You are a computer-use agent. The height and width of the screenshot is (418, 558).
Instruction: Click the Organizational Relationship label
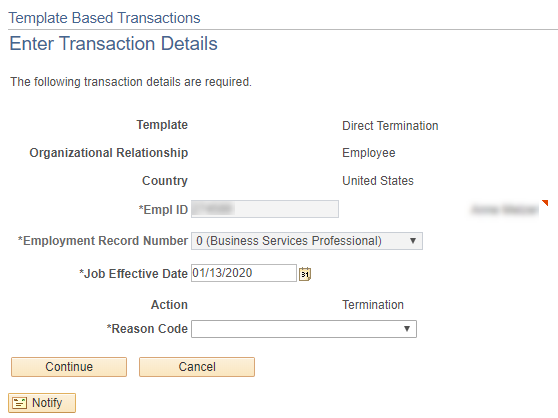point(109,153)
